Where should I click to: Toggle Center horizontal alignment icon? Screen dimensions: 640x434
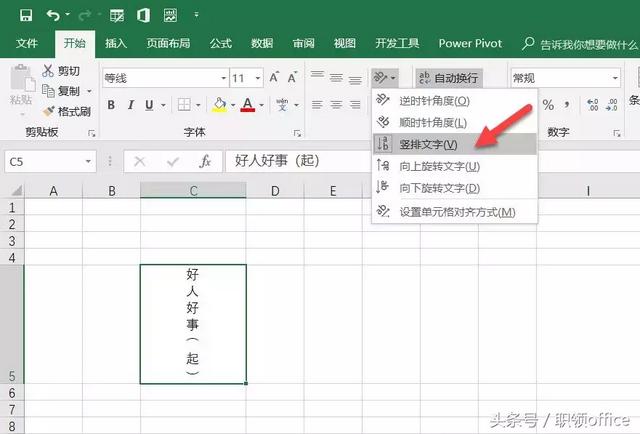[x=336, y=105]
